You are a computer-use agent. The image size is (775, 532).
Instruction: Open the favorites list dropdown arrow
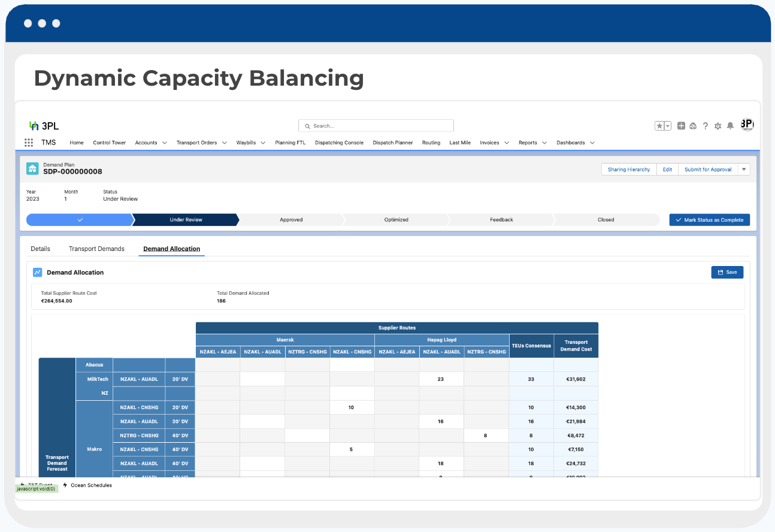pos(667,126)
